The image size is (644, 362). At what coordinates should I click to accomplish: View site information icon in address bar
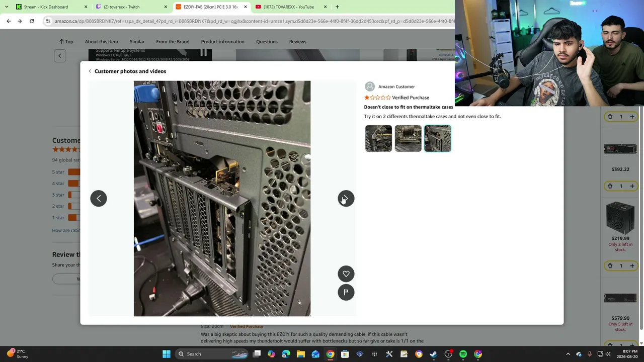(48, 21)
